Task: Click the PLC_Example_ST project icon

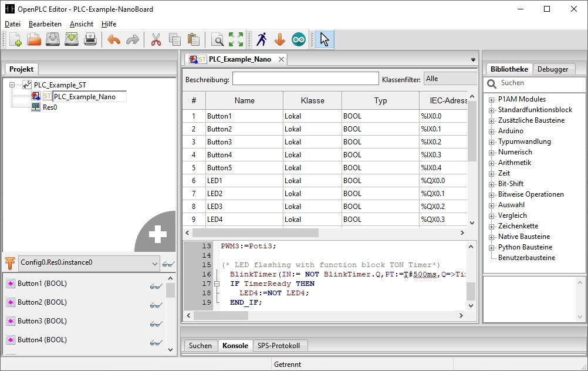Action: pos(27,85)
